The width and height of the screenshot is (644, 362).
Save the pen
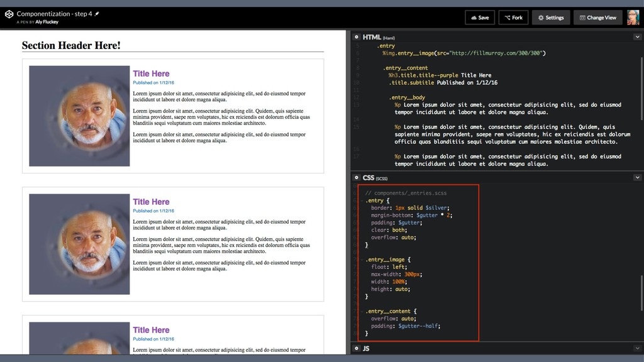pos(480,18)
